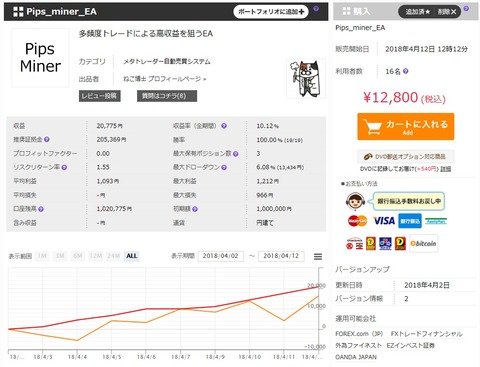Select the ALL chart range

pyautogui.click(x=132, y=256)
